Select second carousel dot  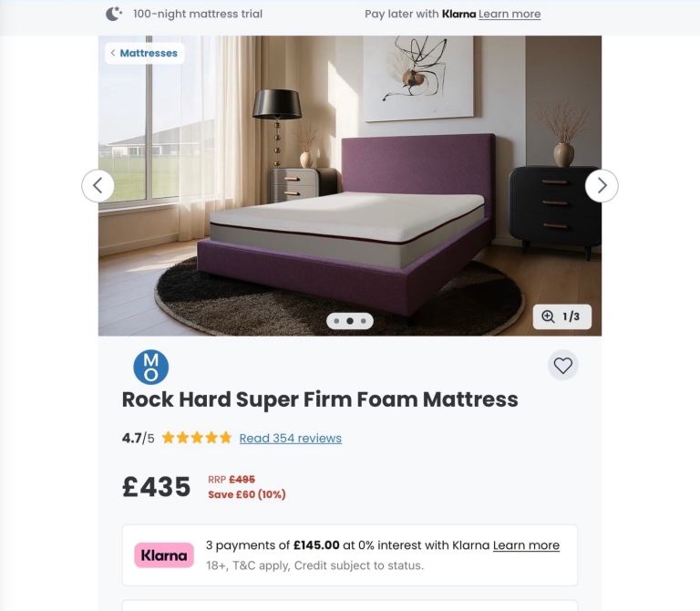(x=350, y=321)
